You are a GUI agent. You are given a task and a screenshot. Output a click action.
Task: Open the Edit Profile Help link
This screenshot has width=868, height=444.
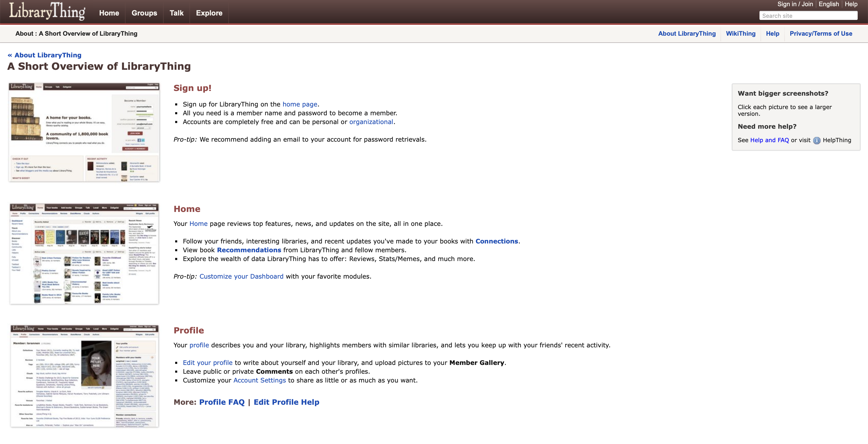point(286,402)
